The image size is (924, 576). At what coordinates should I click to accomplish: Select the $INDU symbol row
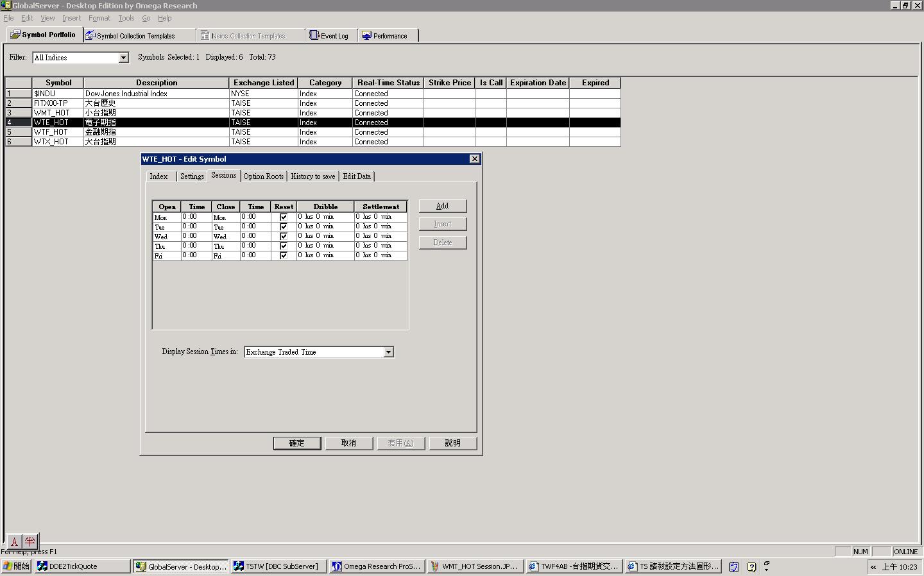(313, 94)
